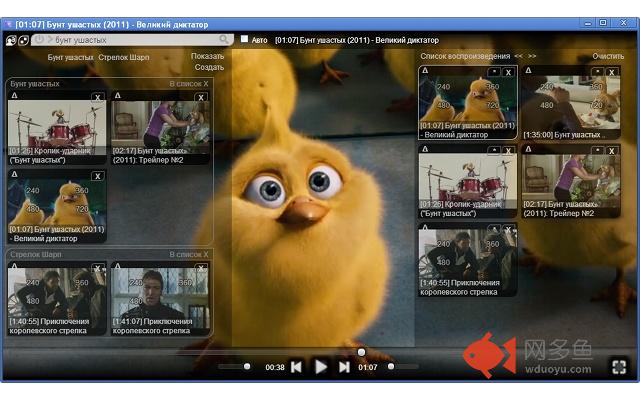Close the [1:40:55] Приключения card in Стрелок Шарп group

pos(98,268)
